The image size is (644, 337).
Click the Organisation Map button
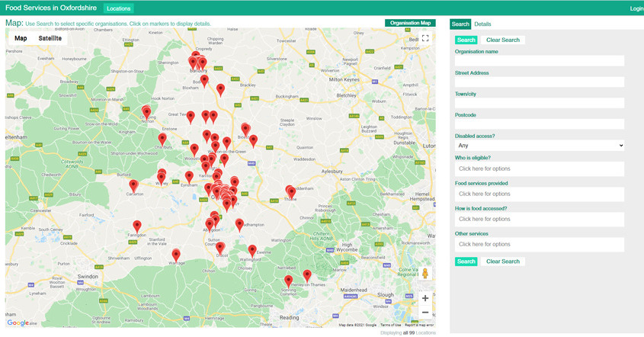pos(410,23)
